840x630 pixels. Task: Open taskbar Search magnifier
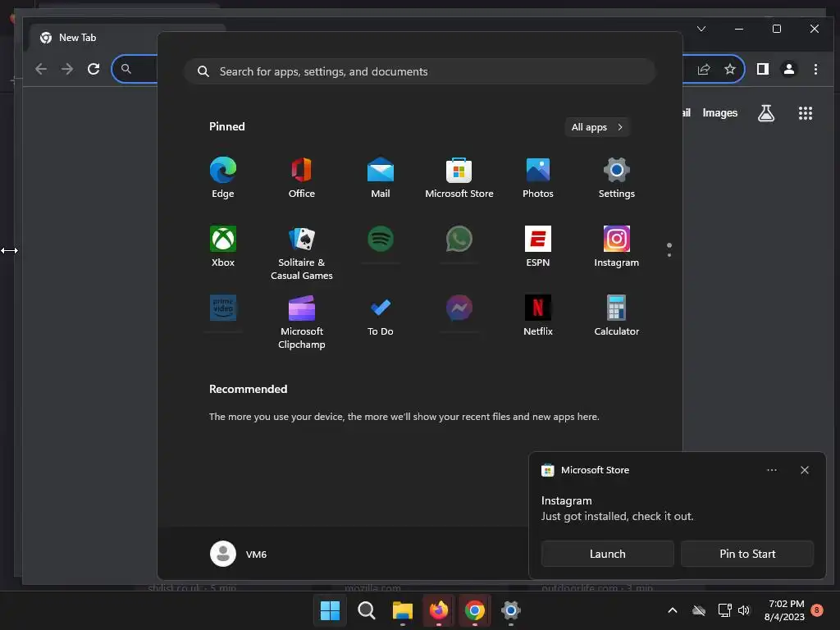point(367,610)
